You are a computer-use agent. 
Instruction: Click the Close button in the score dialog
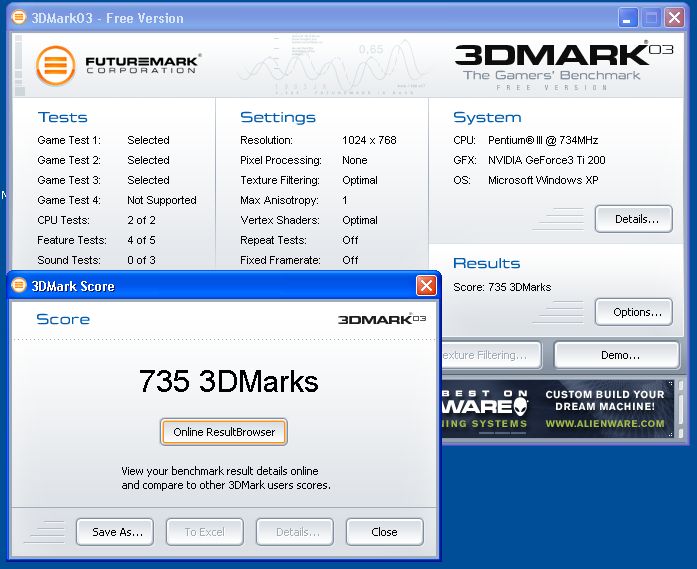point(385,532)
